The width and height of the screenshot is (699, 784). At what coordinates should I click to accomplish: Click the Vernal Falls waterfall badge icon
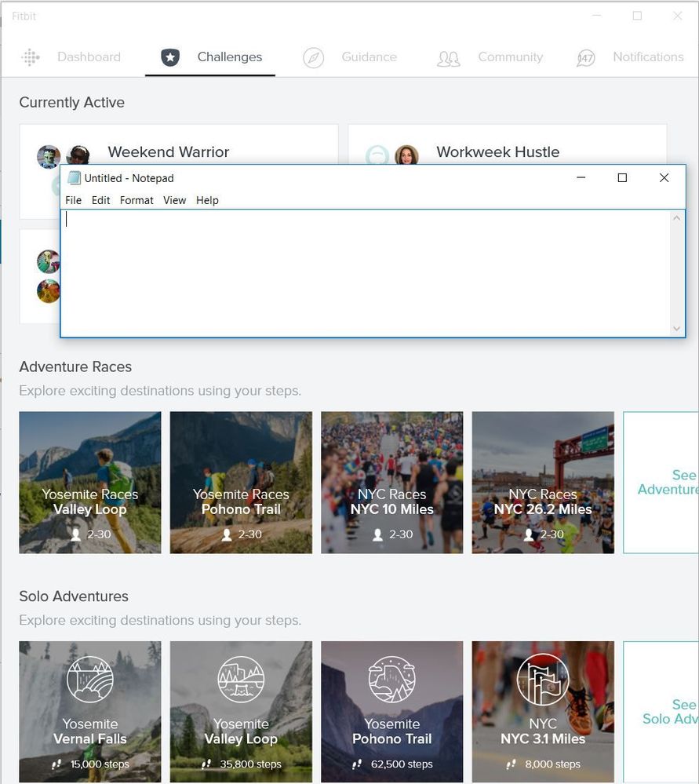[x=90, y=680]
